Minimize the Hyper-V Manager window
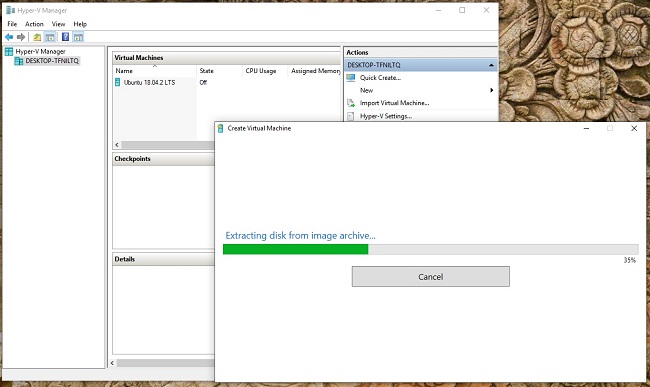The image size is (650, 387). [439, 10]
